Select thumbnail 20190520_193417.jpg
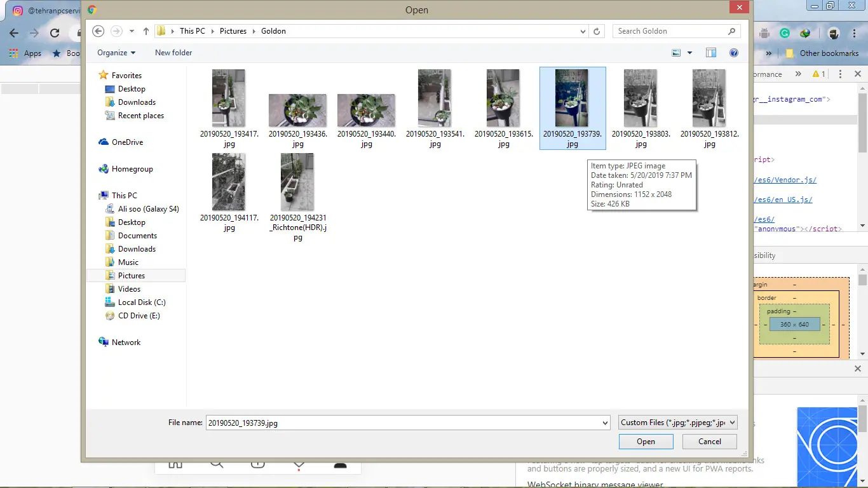Image resolution: width=868 pixels, height=488 pixels. [229, 108]
